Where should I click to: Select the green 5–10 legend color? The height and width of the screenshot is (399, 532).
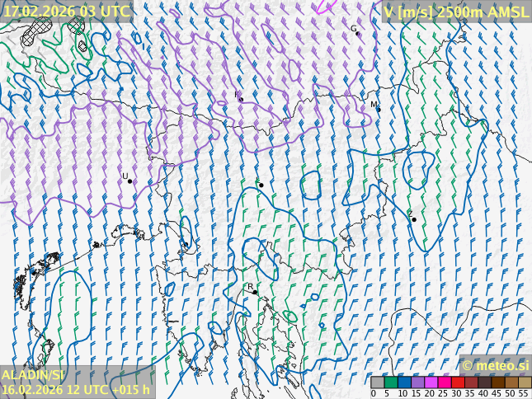(x=390, y=383)
